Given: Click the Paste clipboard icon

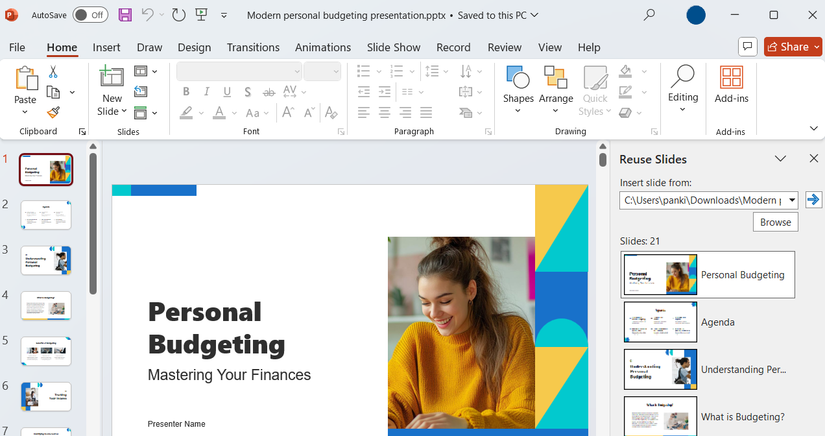Looking at the screenshot, I should pos(26,78).
